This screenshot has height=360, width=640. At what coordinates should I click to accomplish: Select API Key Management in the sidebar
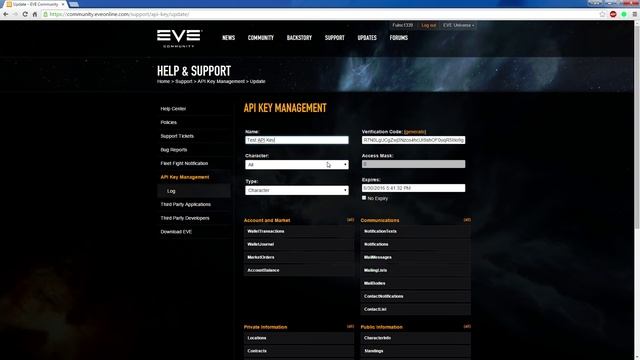(185, 177)
